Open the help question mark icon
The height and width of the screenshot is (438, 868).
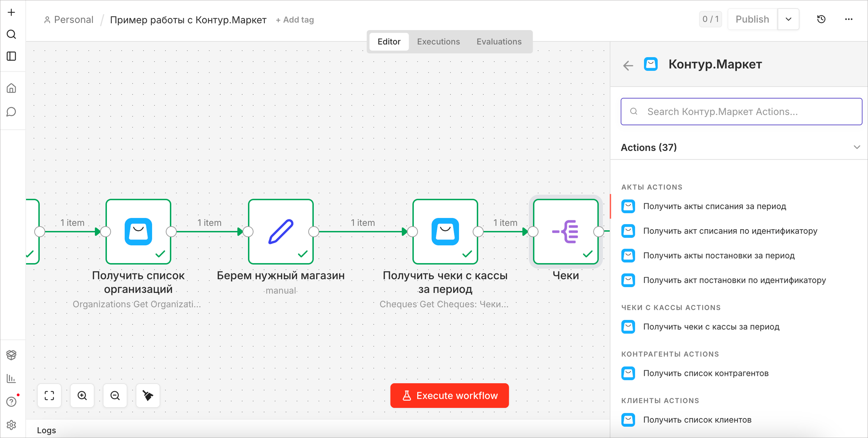tap(11, 402)
